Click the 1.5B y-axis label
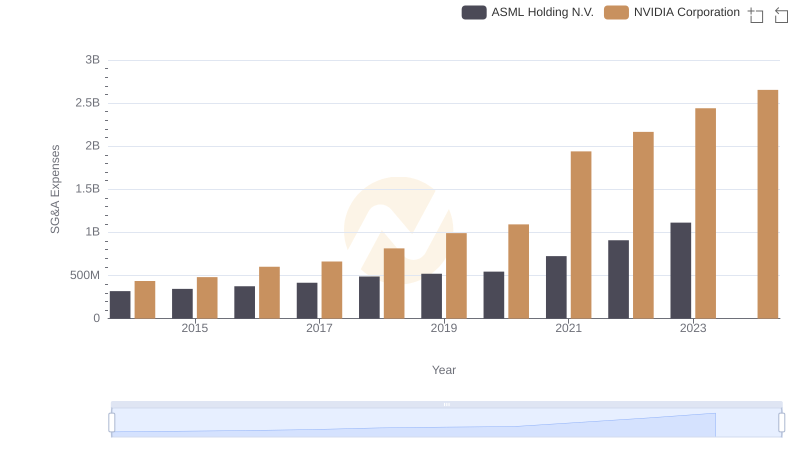Viewport: 800px width, 461px height. click(87, 189)
